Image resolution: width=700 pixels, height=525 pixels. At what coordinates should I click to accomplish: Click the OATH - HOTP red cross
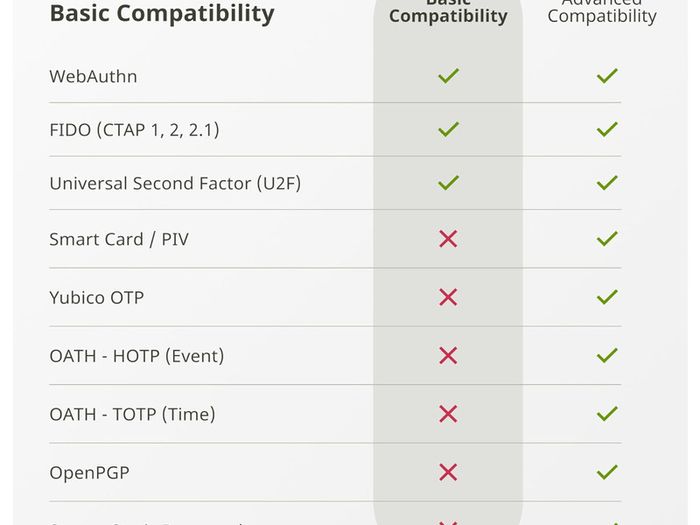448,356
